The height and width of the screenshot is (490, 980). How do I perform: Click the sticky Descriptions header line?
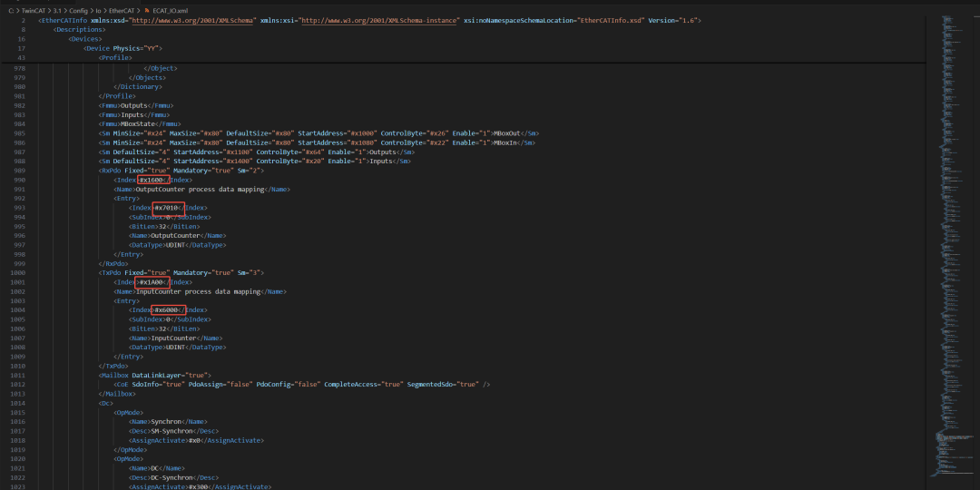[x=79, y=29]
